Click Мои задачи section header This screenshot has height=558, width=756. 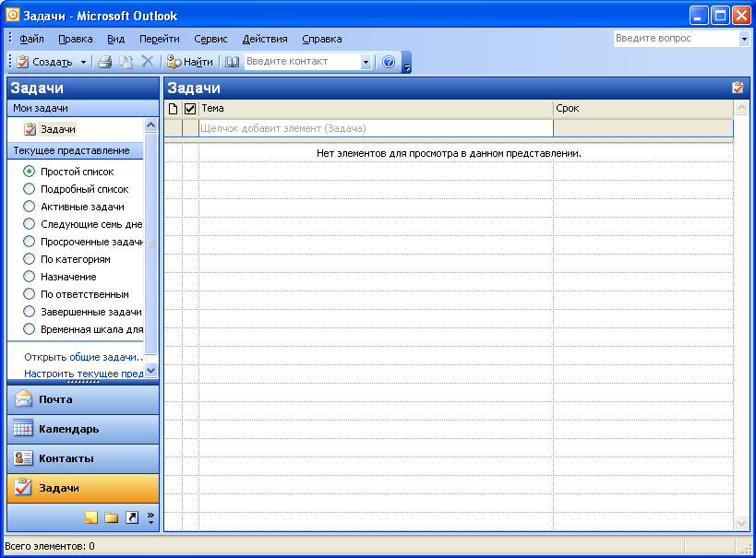point(83,108)
